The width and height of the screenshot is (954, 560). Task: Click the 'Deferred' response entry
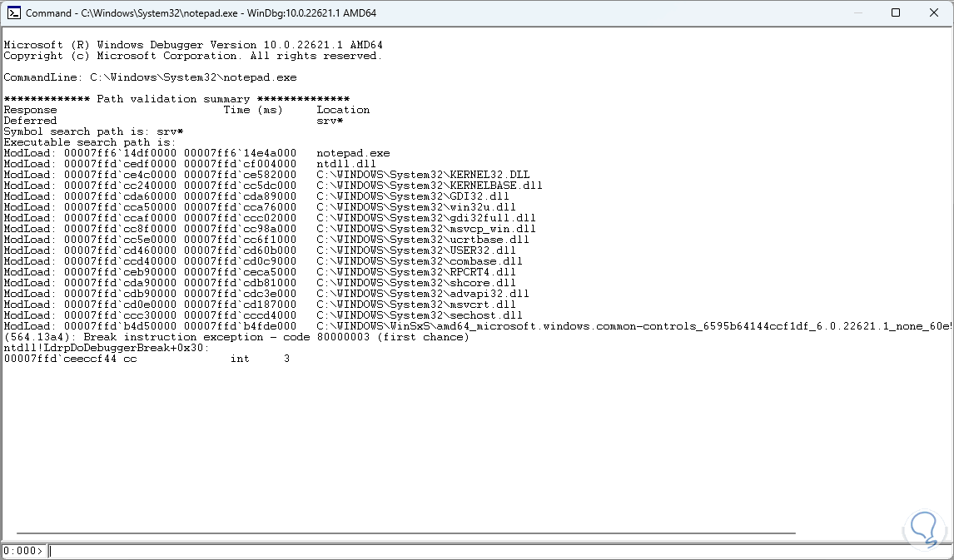[x=31, y=121]
